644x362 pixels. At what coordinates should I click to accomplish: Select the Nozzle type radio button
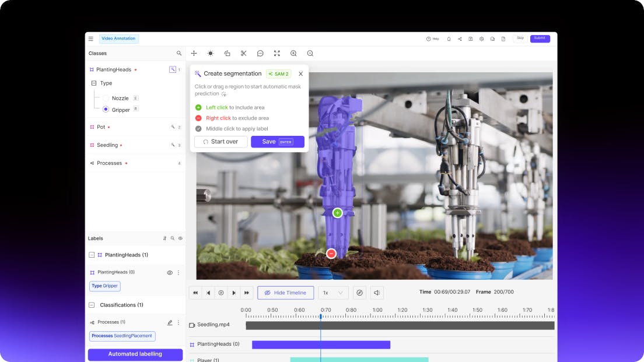(x=106, y=99)
